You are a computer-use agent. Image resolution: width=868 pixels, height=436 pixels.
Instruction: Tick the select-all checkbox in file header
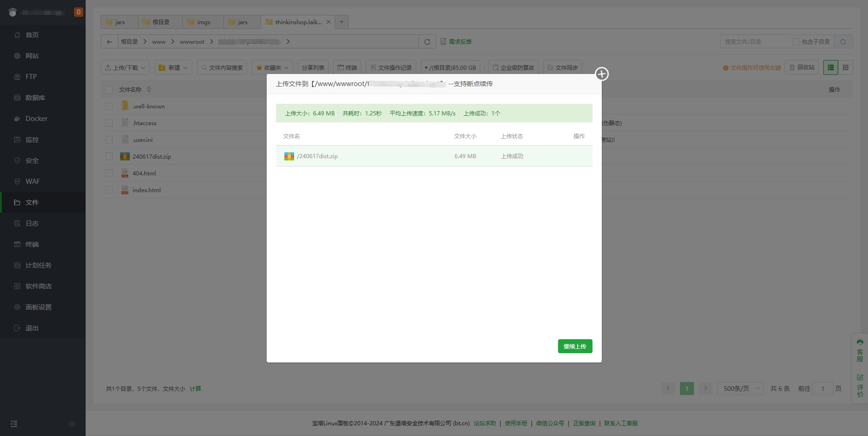[x=109, y=89]
